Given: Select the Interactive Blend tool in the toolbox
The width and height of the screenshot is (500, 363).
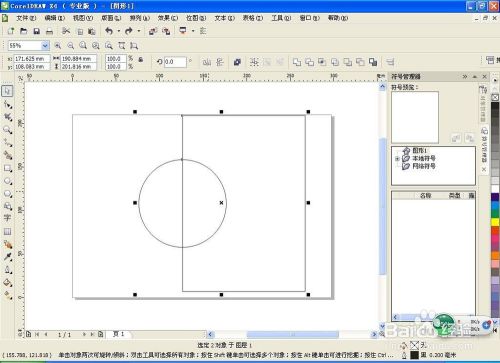Looking at the screenshot, I should tap(7, 244).
